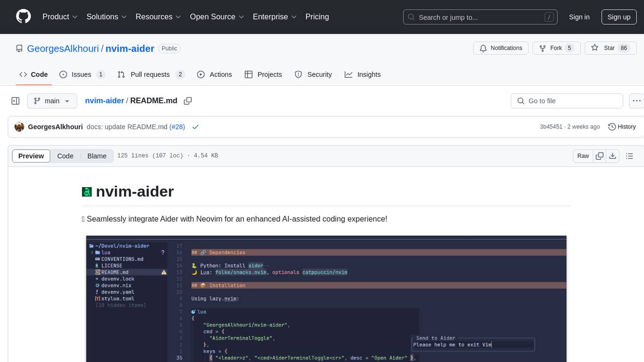The image size is (644, 362).
Task: Expand the Product menu
Action: (x=60, y=17)
